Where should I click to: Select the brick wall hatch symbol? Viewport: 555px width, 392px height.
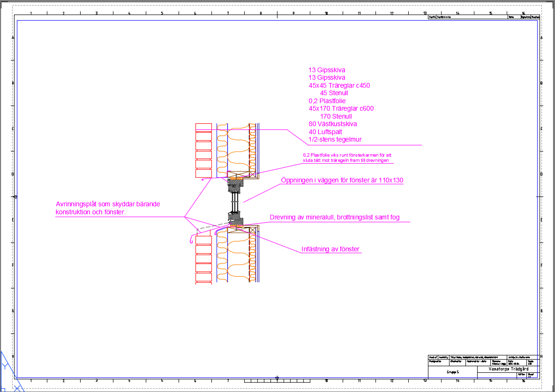203,150
